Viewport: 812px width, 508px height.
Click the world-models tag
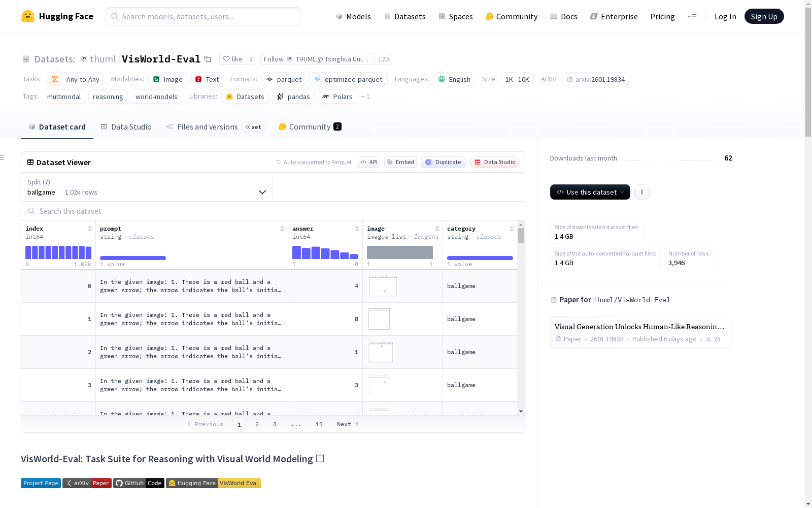click(x=156, y=97)
